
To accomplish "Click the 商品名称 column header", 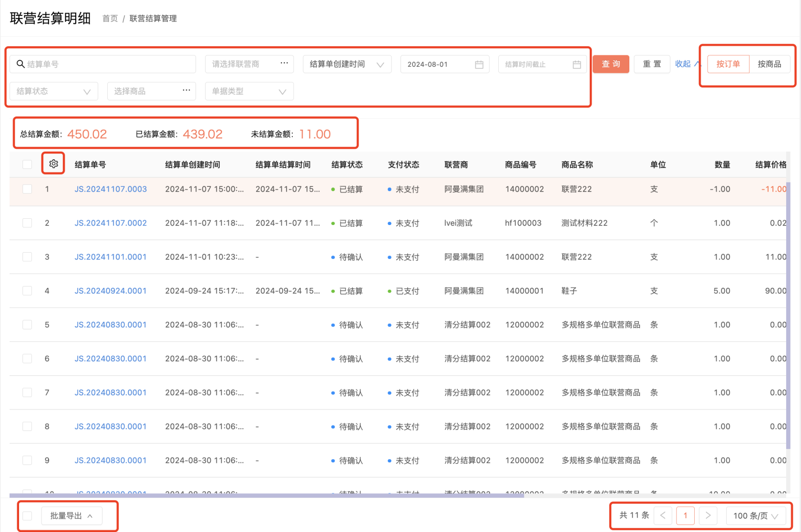I will 577,164.
